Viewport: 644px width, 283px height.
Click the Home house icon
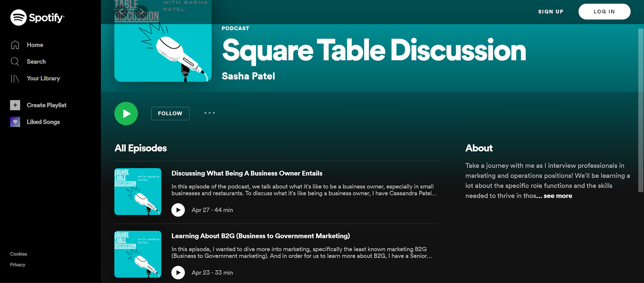(x=15, y=45)
